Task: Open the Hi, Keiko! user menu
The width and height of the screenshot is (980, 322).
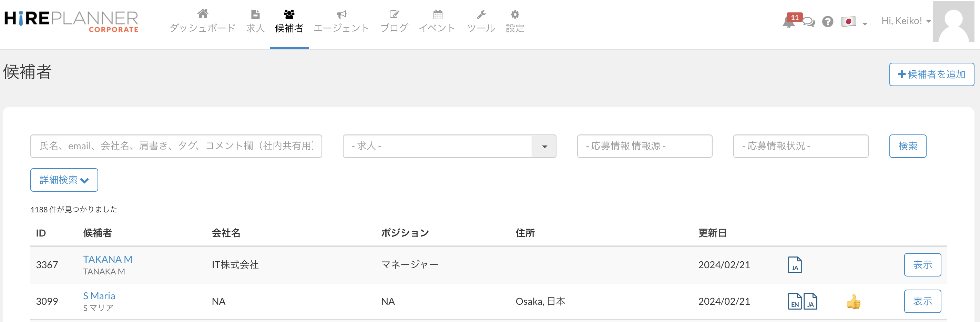Action: 906,21
